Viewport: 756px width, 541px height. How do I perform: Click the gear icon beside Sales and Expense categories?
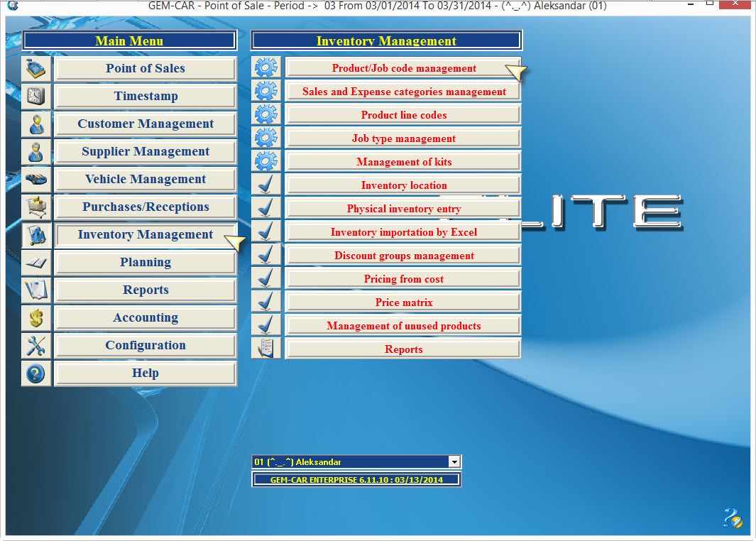(x=266, y=91)
